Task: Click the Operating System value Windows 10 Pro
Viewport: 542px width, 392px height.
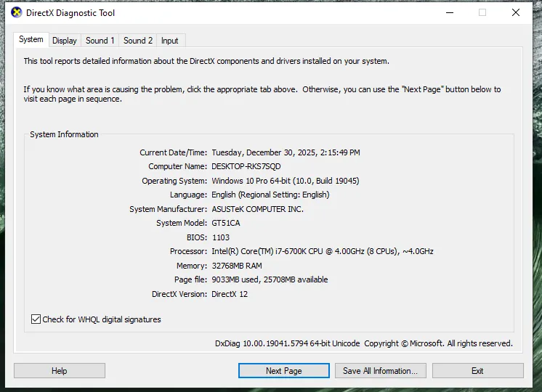Action: click(x=285, y=181)
